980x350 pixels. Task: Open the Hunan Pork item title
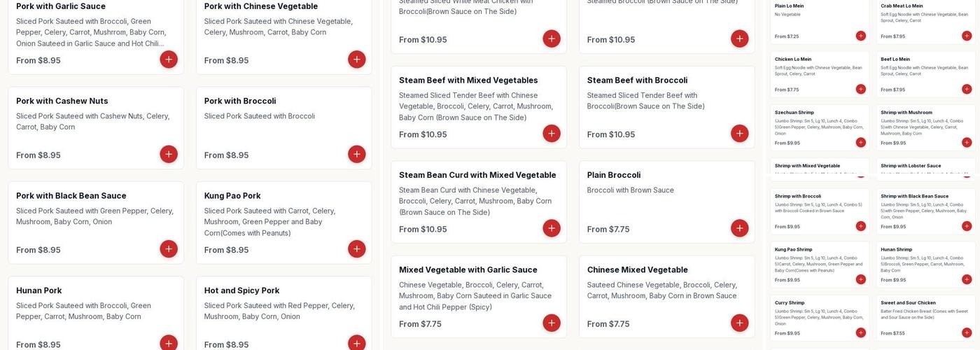tap(39, 290)
